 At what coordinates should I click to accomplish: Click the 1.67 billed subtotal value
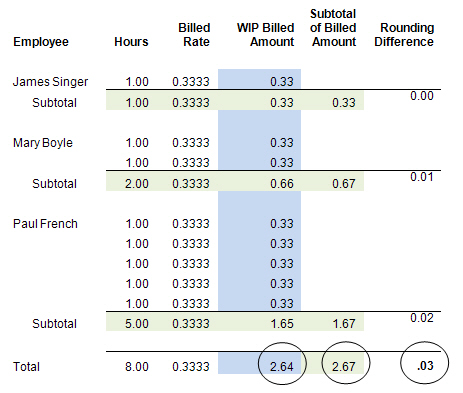[x=344, y=324]
